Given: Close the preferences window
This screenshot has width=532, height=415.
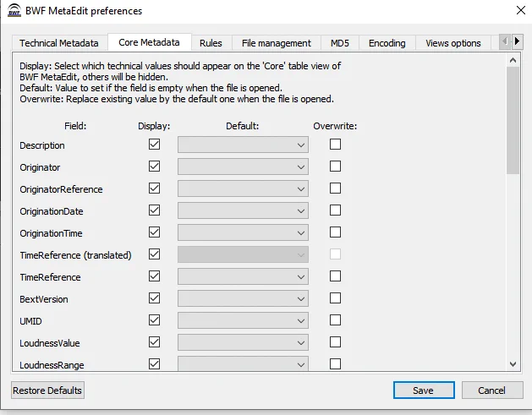Looking at the screenshot, I should pyautogui.click(x=521, y=10).
